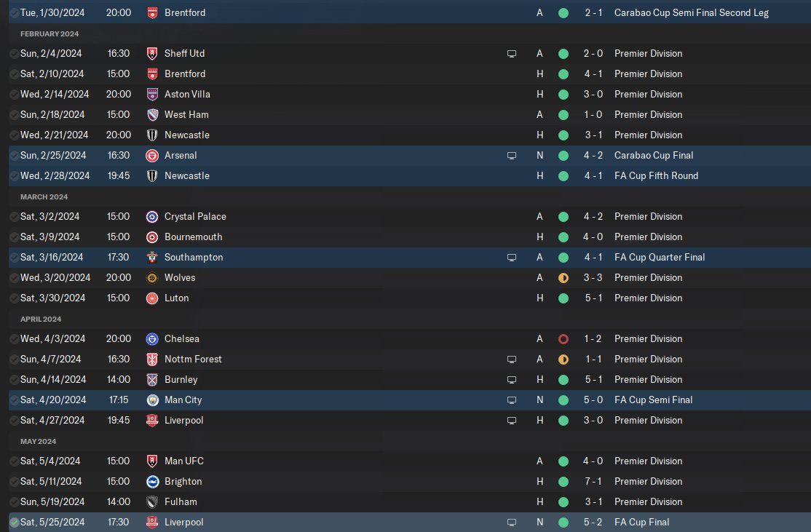Open the Crystal Palace team link
811x532 pixels.
click(195, 217)
